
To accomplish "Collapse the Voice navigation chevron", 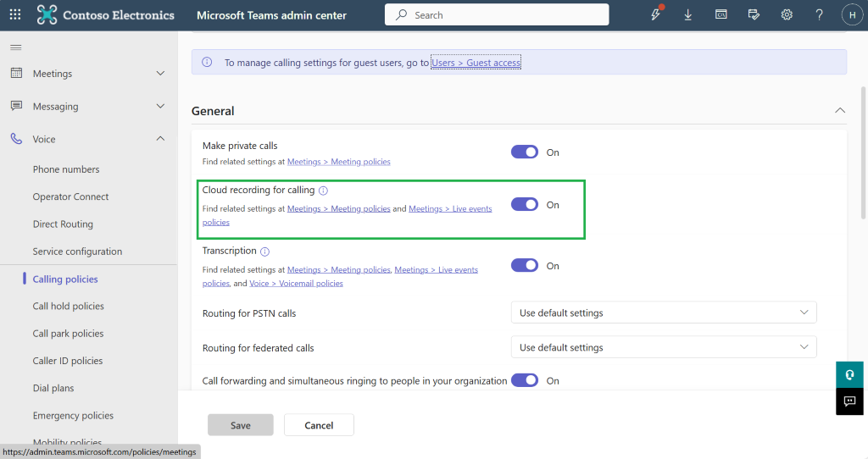I will coord(160,138).
